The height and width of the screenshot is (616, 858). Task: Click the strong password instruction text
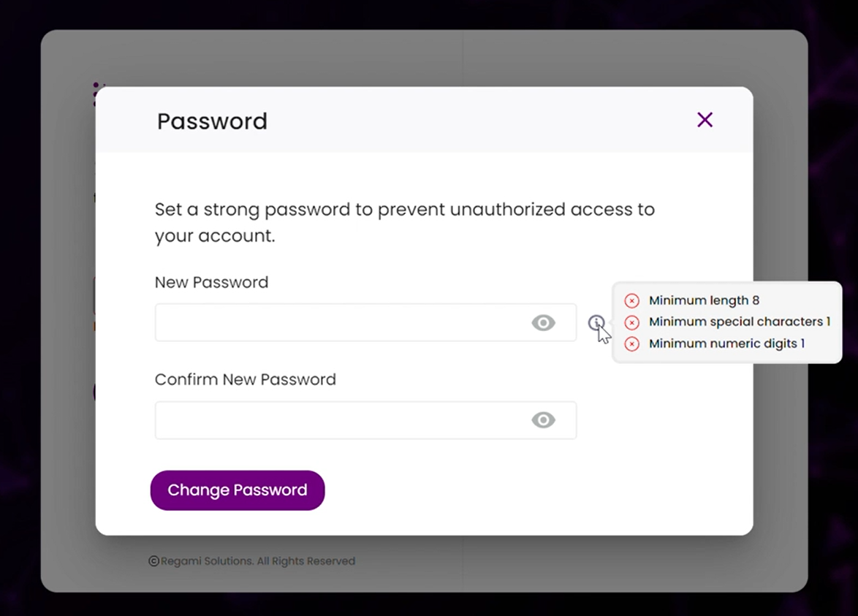404,222
